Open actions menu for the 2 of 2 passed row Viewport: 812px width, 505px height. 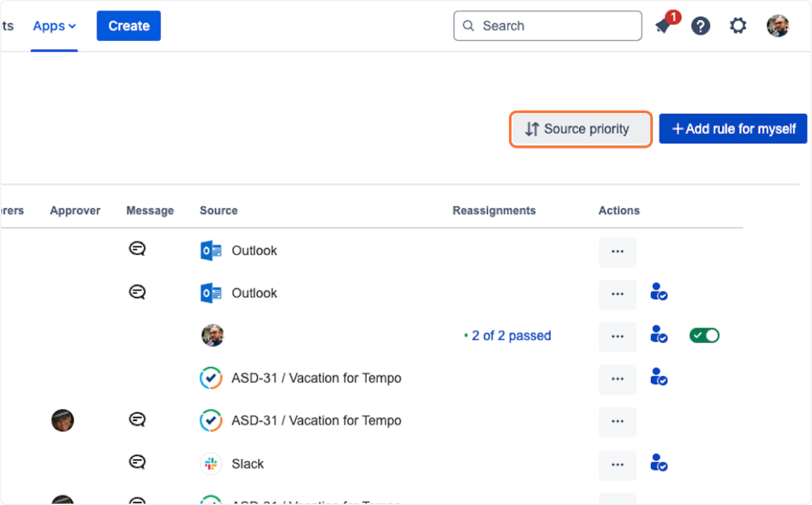(617, 337)
